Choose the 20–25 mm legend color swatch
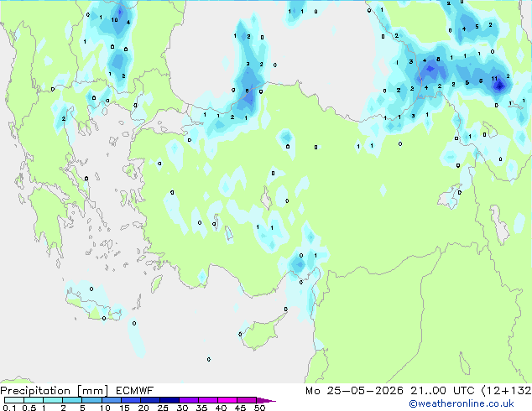The image size is (532, 411). pyautogui.click(x=149, y=400)
